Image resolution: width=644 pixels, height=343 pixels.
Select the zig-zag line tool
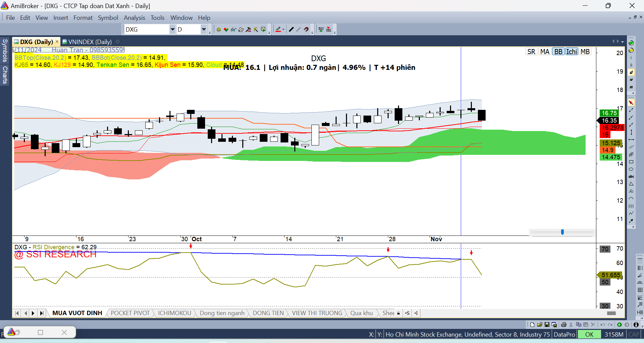(631, 213)
